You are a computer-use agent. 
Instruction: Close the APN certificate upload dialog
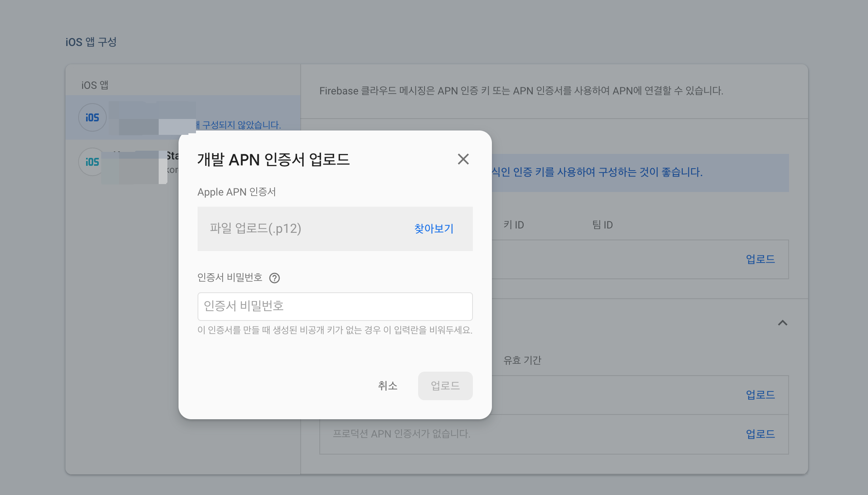pyautogui.click(x=463, y=159)
